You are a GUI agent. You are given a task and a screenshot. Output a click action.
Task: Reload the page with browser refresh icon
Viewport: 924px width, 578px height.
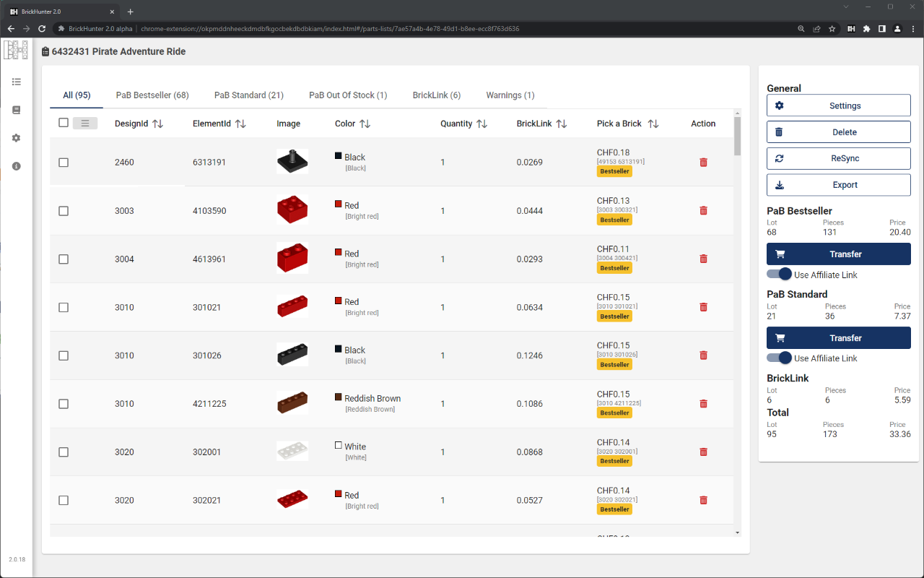[x=42, y=29]
